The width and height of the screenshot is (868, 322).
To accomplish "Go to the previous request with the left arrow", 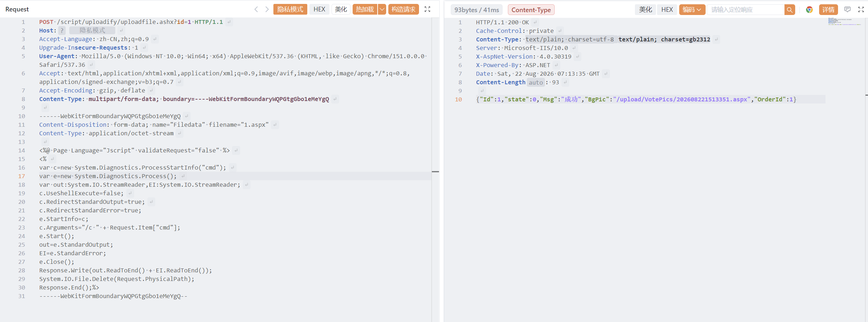I will click(x=256, y=9).
